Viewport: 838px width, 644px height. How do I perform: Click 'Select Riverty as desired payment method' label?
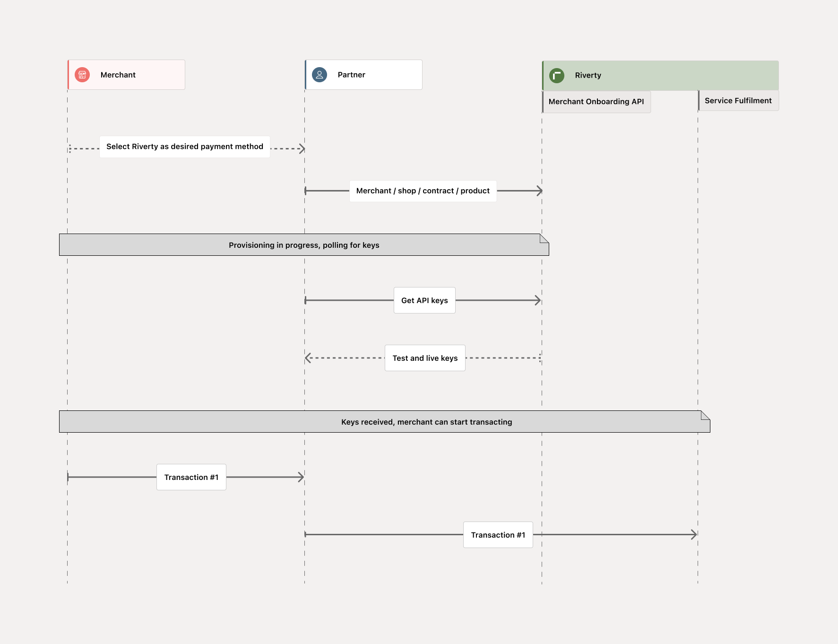coord(185,147)
